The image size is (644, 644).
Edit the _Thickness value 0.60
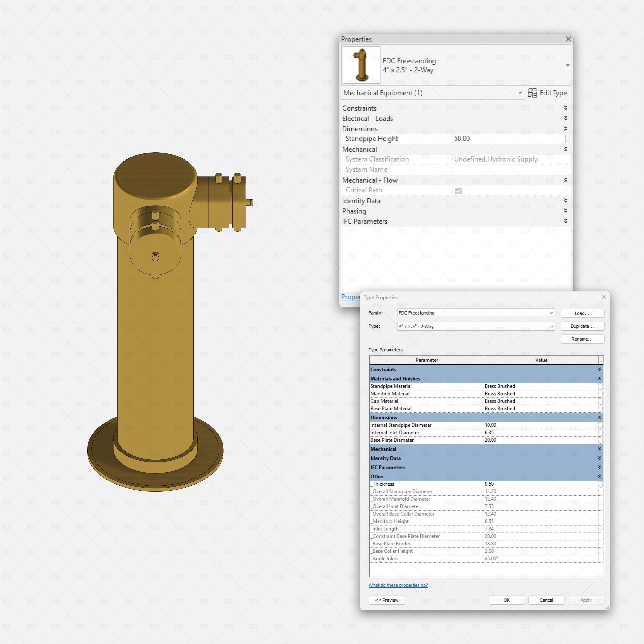tap(541, 484)
